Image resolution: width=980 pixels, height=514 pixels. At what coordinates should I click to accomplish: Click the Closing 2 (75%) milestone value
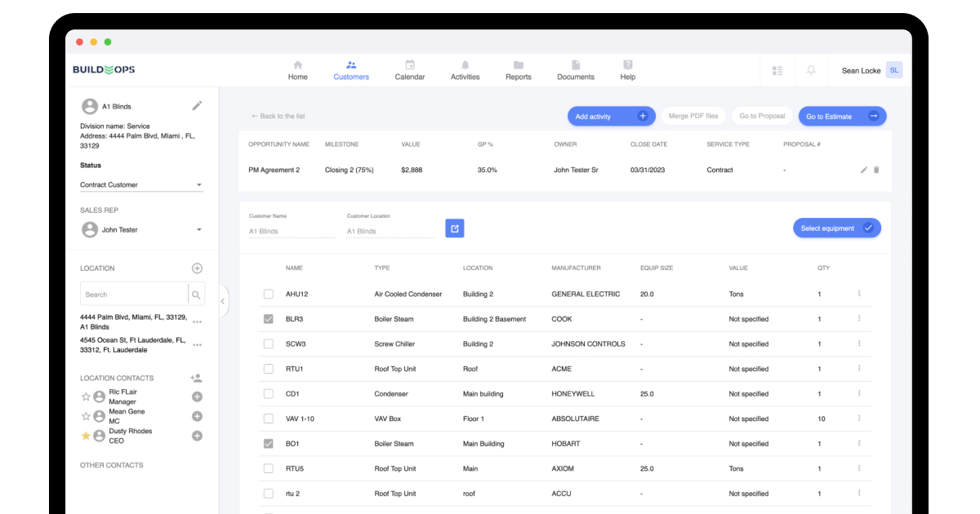[350, 170]
